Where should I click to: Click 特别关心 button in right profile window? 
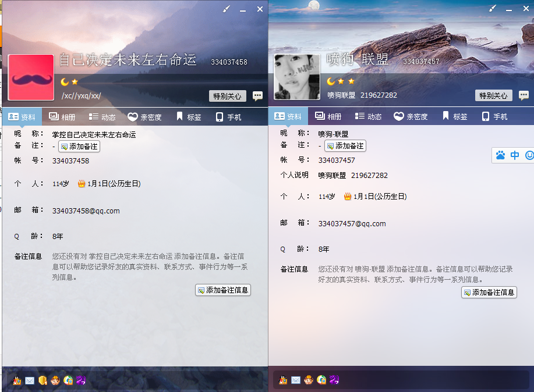click(493, 95)
